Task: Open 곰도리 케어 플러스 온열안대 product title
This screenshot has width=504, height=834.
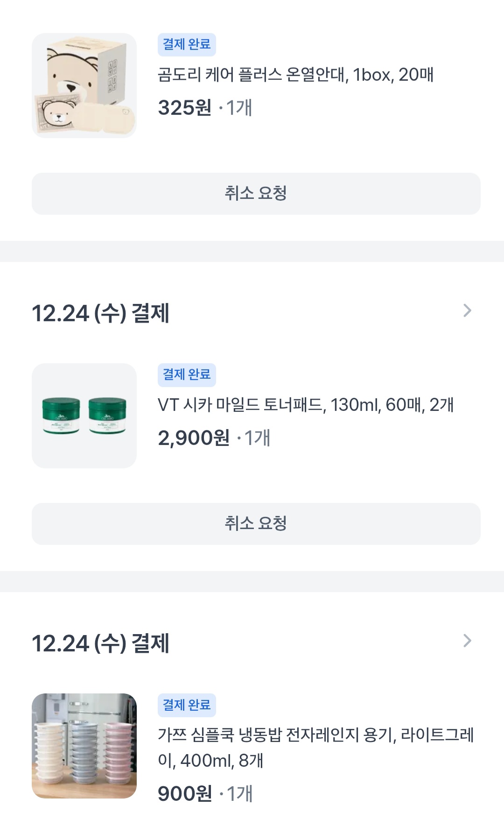Action: (295, 75)
